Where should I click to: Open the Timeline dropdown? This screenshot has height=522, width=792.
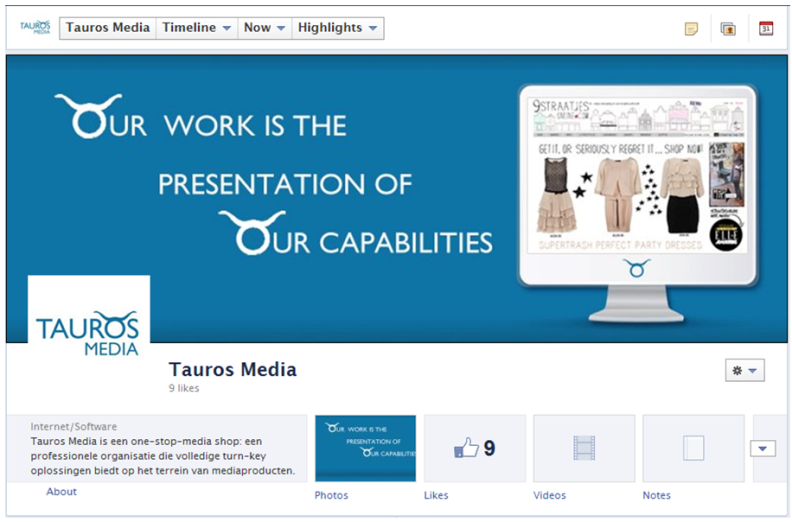pos(196,28)
